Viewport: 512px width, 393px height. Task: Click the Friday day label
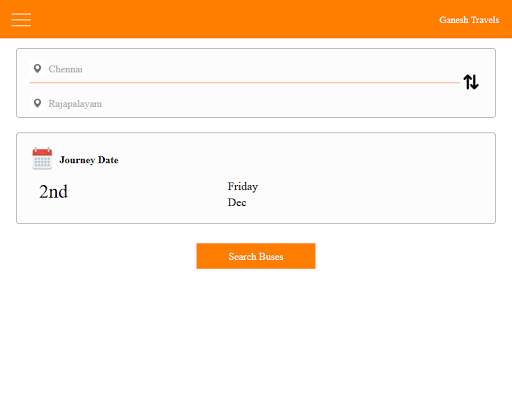tap(243, 187)
